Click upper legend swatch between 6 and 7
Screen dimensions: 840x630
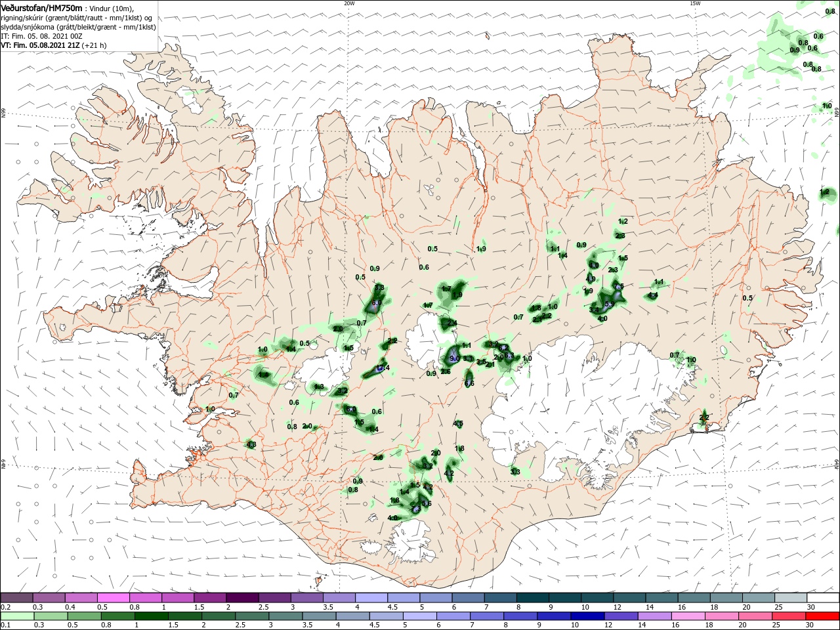pos(468,597)
